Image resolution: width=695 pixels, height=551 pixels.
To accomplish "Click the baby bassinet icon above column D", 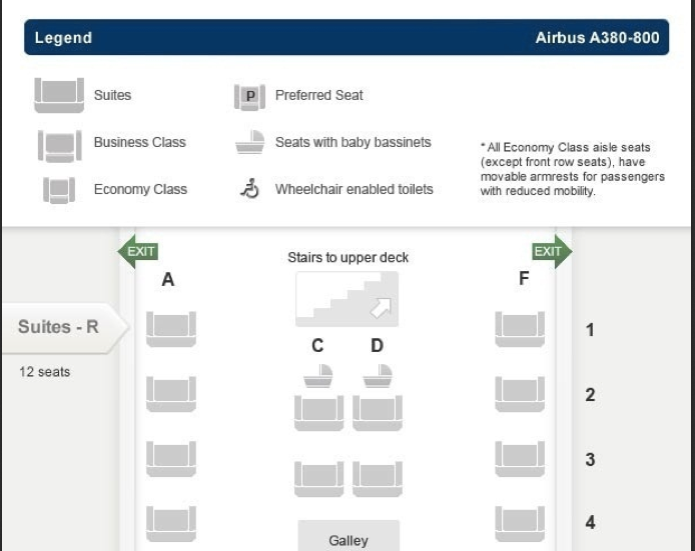I will point(378,376).
